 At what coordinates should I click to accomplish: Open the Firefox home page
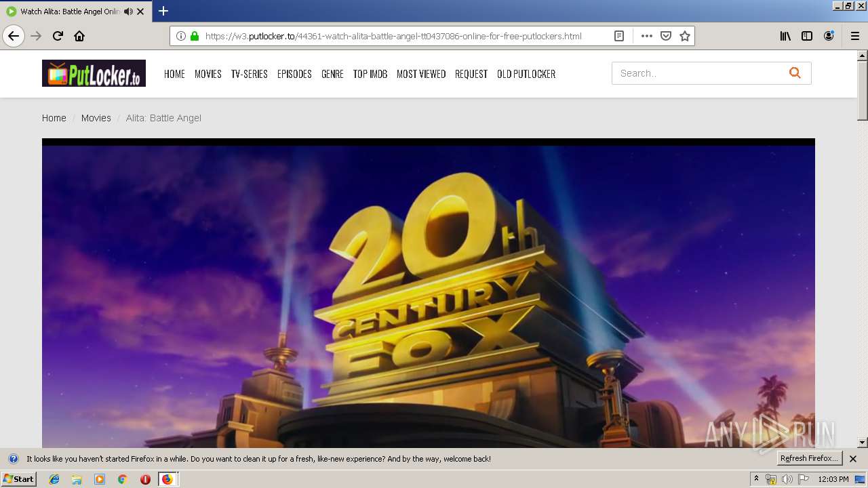(x=79, y=36)
